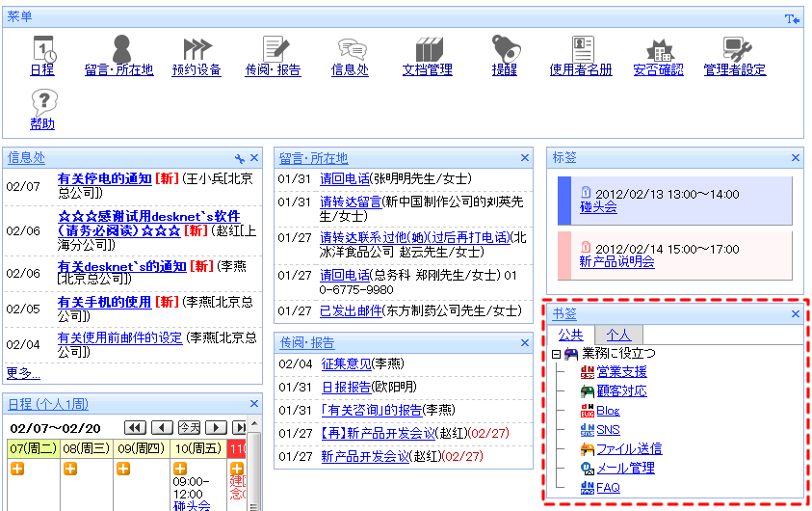812x511 pixels.
Task: Click the 帮助 help question mark icon
Action: (x=43, y=102)
